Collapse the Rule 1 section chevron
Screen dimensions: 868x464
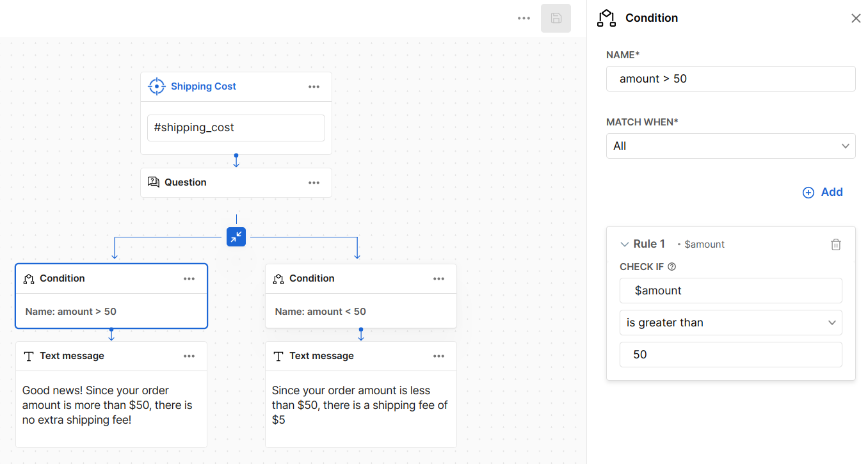(625, 244)
